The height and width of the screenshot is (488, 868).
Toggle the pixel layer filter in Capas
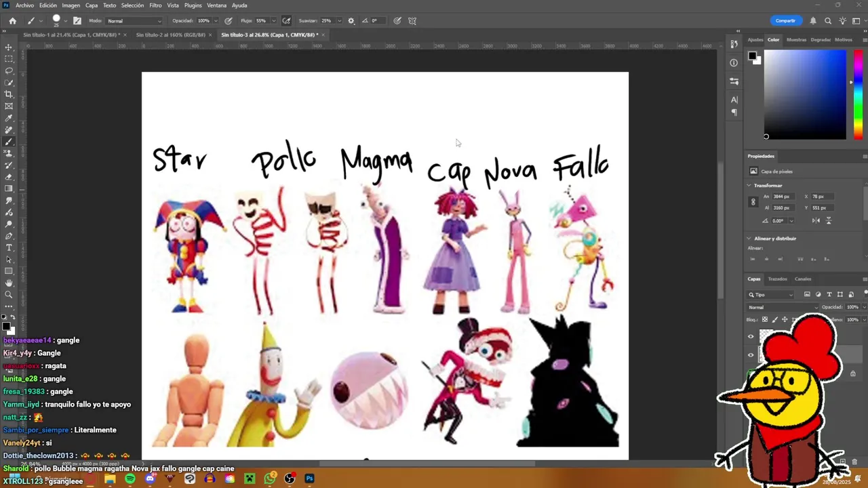coord(807,294)
